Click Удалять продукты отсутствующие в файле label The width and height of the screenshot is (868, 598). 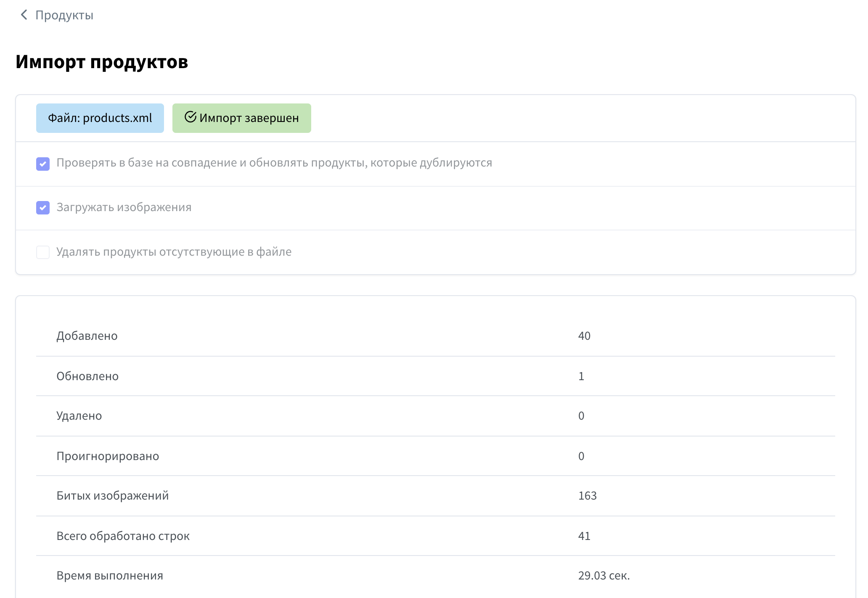174,252
